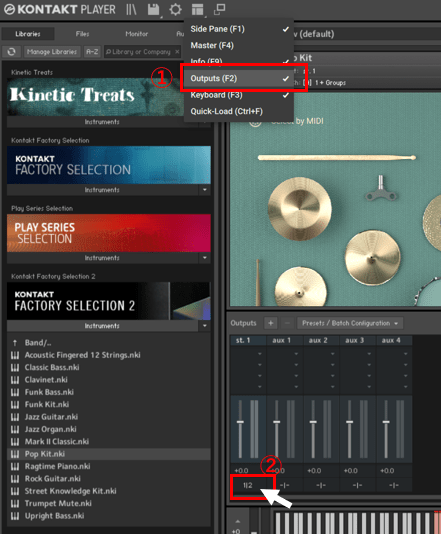This screenshot has width=441, height=534.
Task: Click Manage Libraries button
Action: (52, 52)
